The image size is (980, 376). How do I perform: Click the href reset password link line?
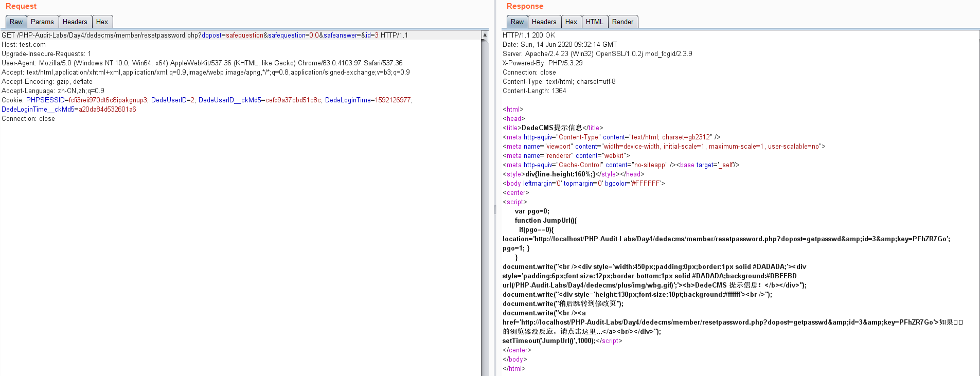click(x=733, y=323)
